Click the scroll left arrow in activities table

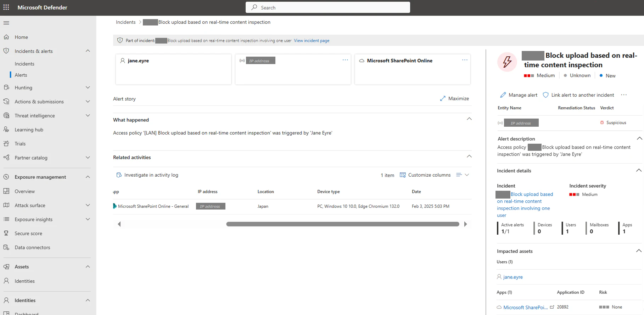[x=119, y=224]
